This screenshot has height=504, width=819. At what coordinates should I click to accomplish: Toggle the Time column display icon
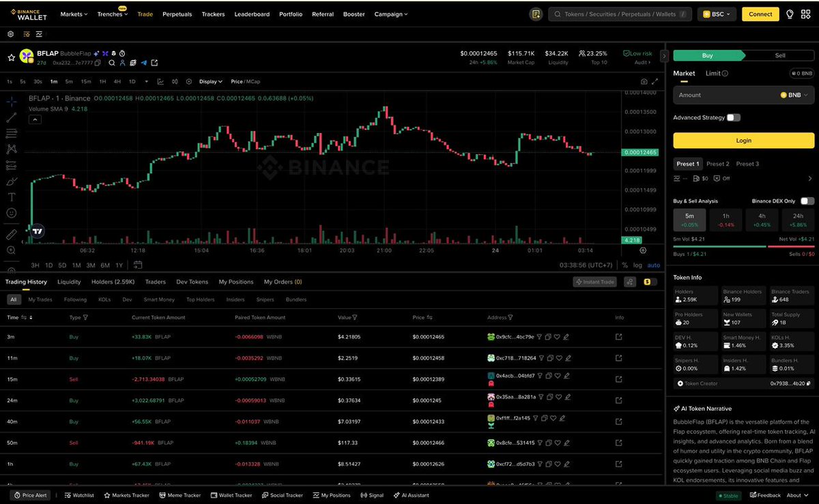click(25, 318)
